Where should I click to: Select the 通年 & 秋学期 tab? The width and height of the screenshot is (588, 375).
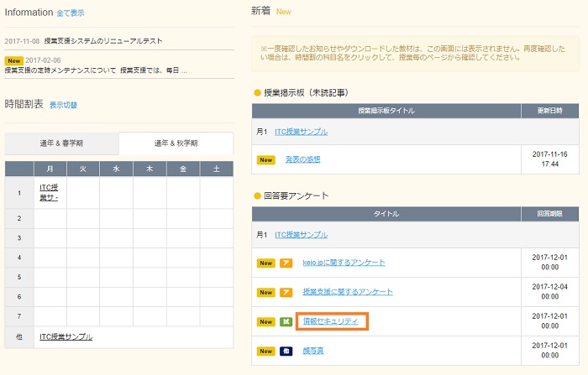(176, 143)
